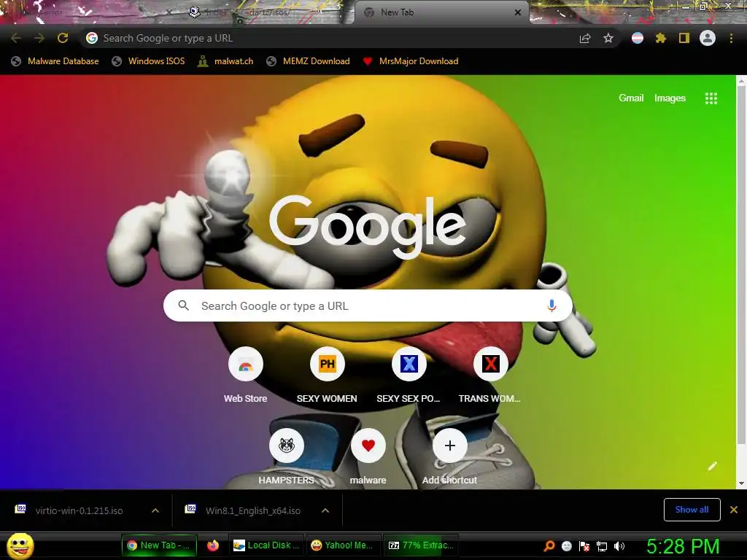This screenshot has height=560, width=747.
Task: Start voice search with the microphone
Action: click(551, 306)
